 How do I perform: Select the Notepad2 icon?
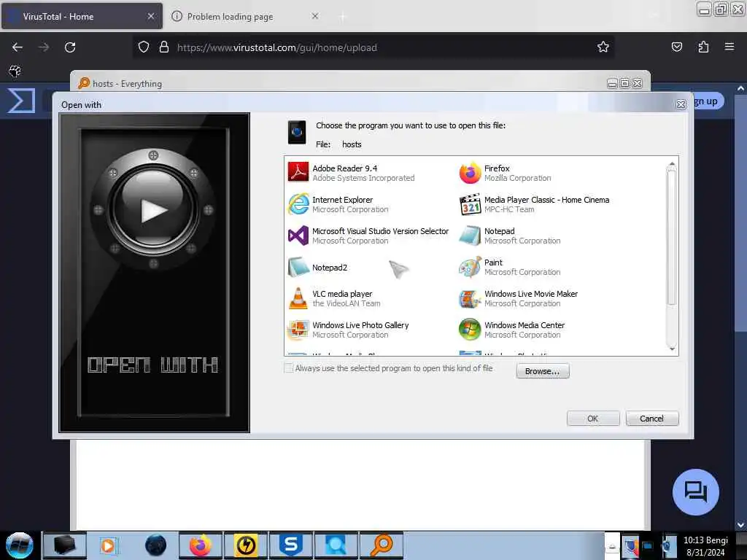pos(298,267)
